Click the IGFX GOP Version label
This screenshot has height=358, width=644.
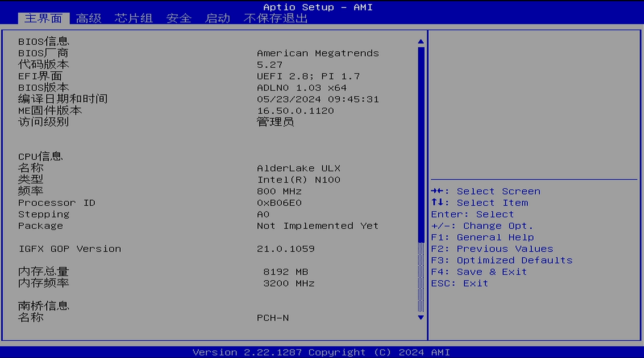pos(70,249)
